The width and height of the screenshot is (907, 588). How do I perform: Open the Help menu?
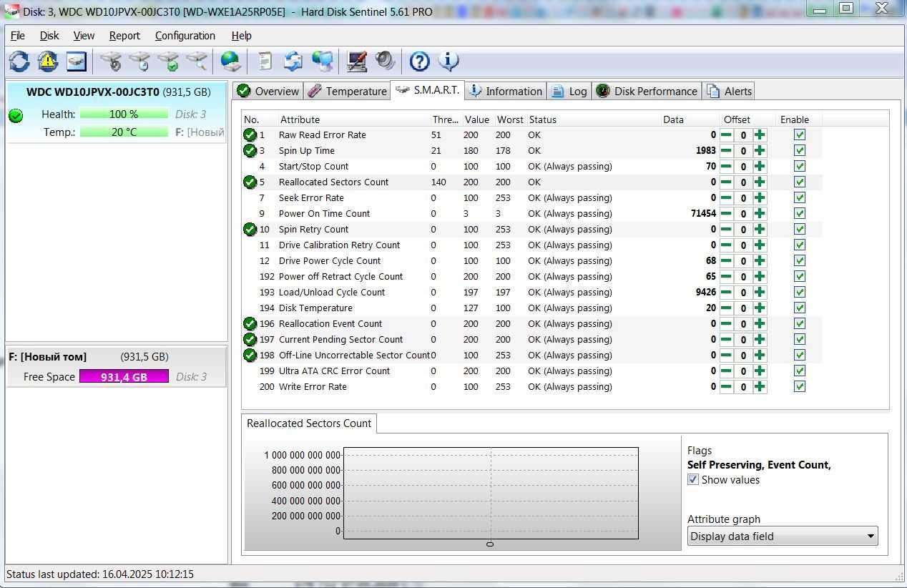pyautogui.click(x=241, y=36)
